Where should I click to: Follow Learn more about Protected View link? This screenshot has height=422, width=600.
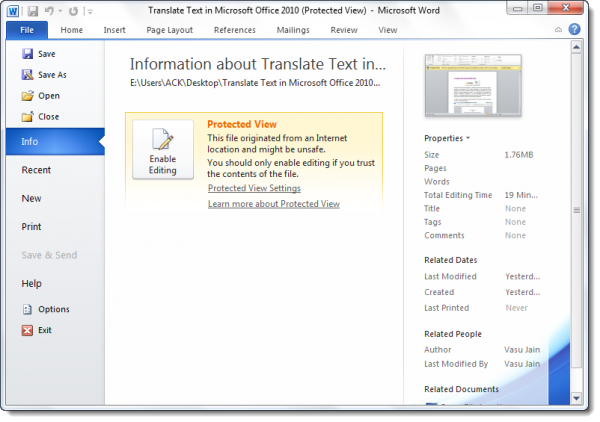(274, 204)
